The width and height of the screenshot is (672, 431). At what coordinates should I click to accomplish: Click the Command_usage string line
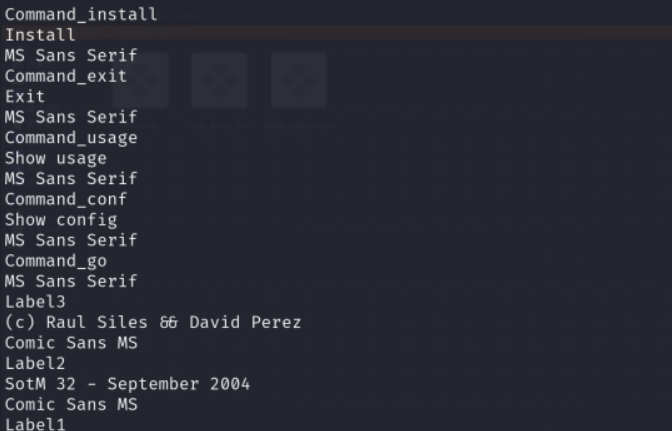click(71, 138)
